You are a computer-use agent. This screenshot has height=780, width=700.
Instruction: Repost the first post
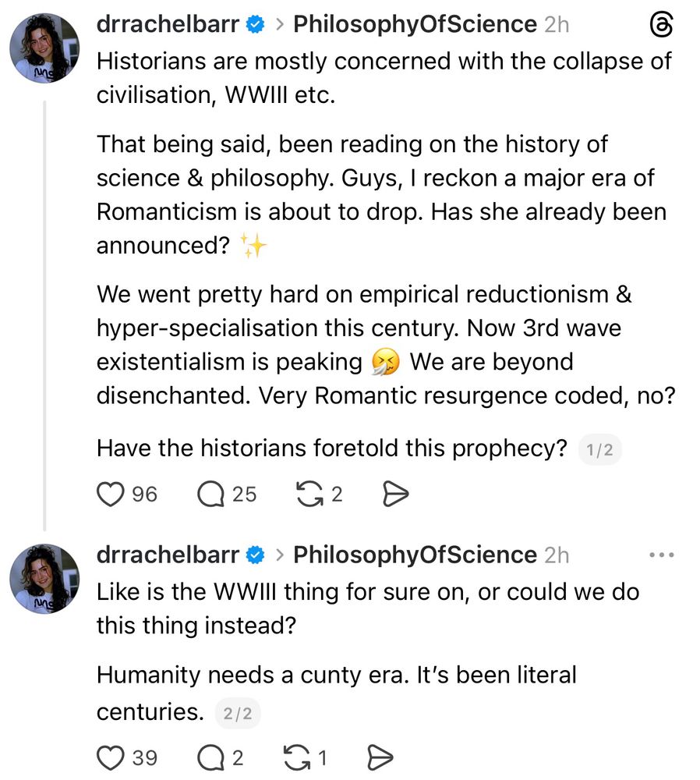click(310, 494)
